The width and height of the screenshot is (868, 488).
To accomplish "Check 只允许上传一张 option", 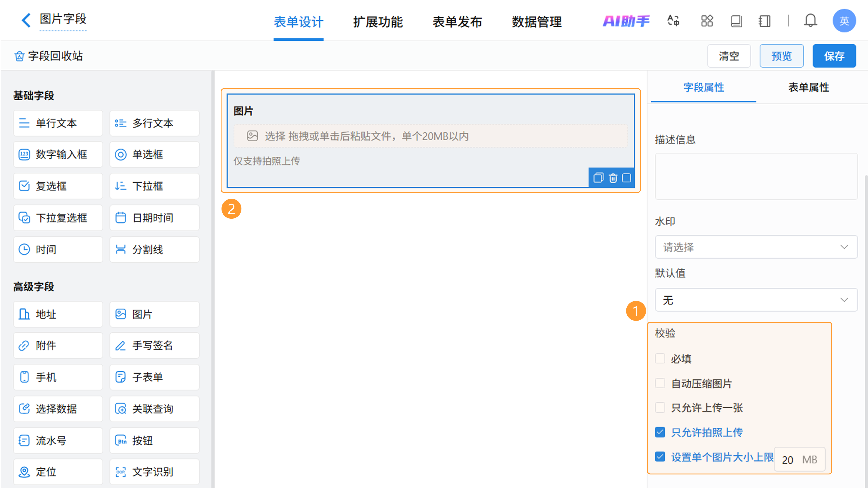I will [x=660, y=408].
